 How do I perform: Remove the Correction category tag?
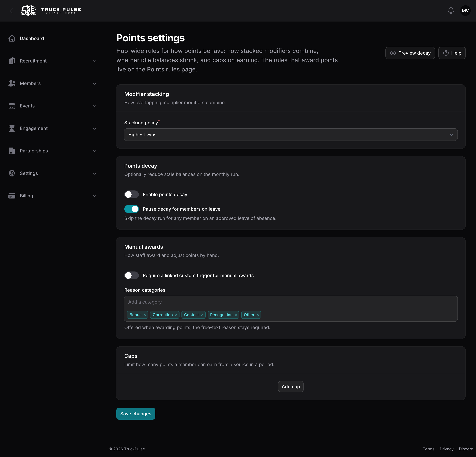point(176,315)
